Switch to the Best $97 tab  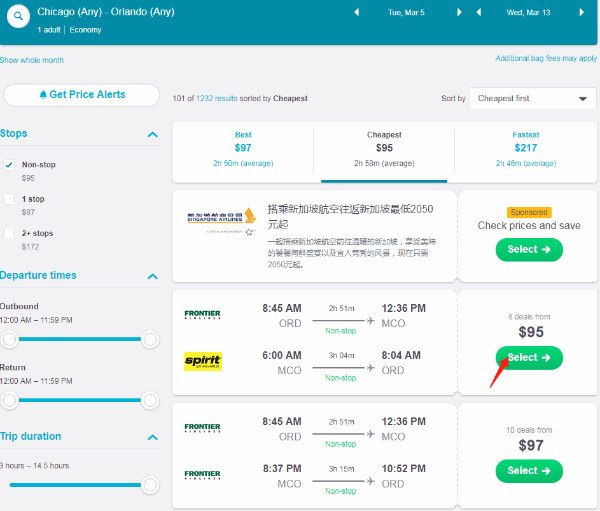pyautogui.click(x=243, y=149)
